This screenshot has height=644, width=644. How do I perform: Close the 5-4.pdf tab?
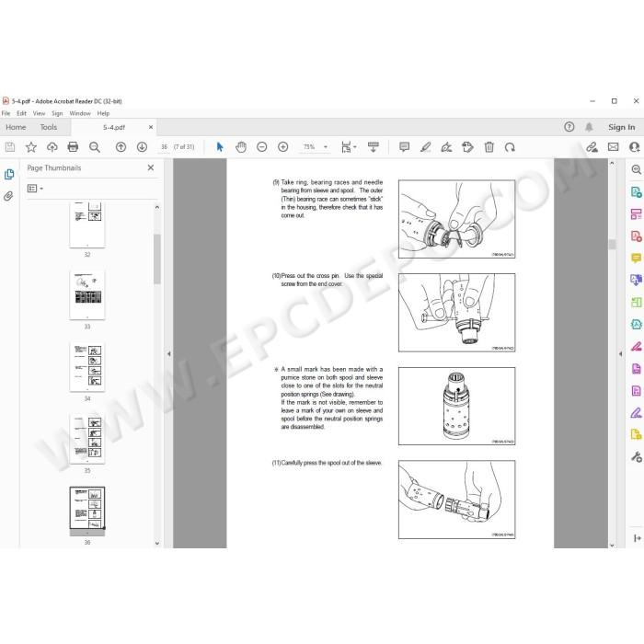click(151, 127)
